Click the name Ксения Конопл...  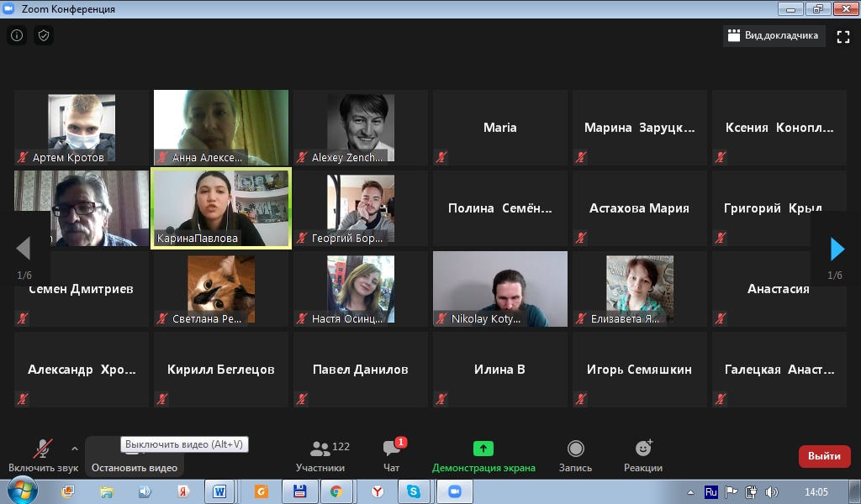pyautogui.click(x=779, y=128)
